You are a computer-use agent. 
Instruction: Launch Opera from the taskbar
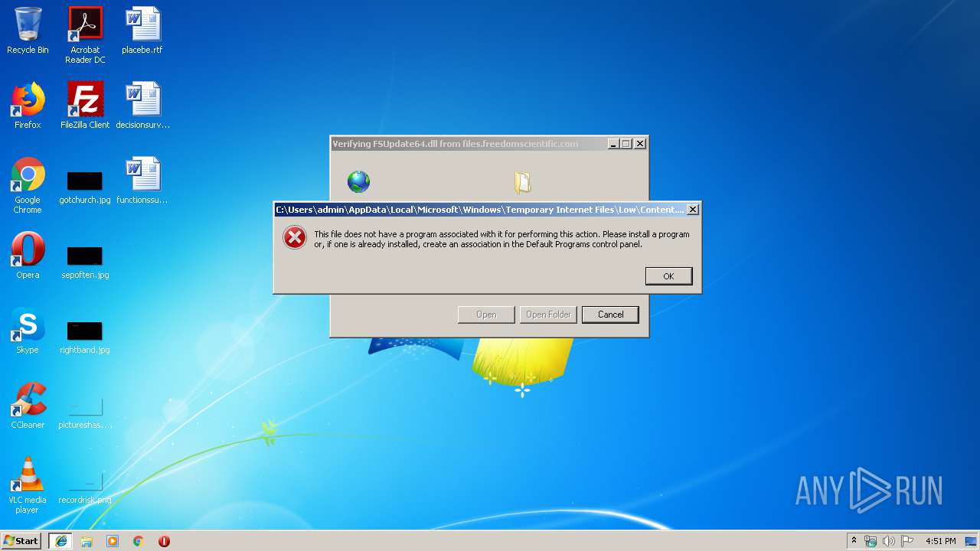(x=164, y=541)
